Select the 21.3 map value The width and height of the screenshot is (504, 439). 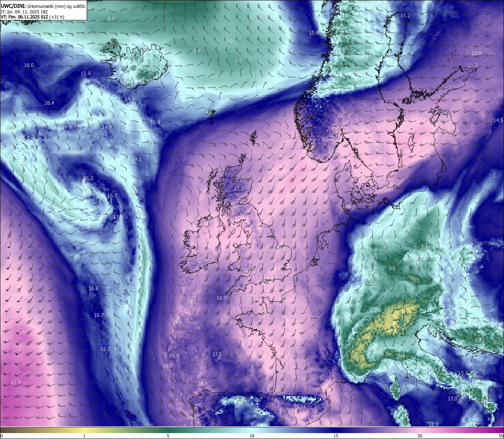472,65
